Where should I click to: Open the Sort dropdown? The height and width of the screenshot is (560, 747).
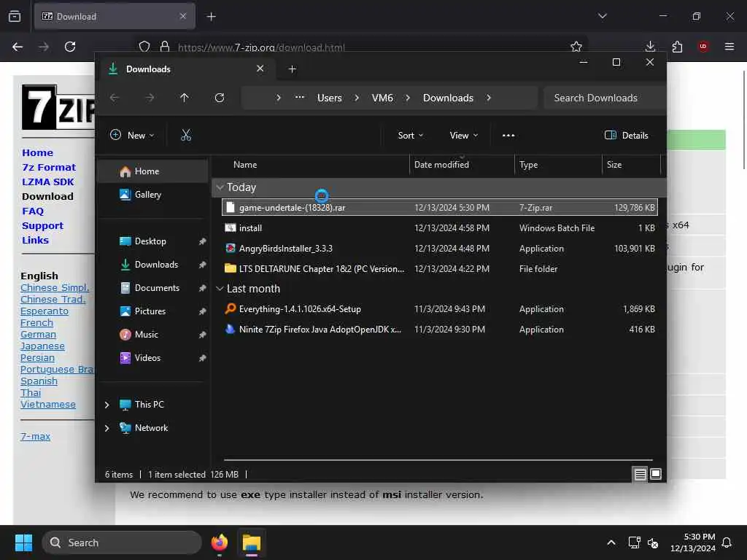pyautogui.click(x=410, y=135)
